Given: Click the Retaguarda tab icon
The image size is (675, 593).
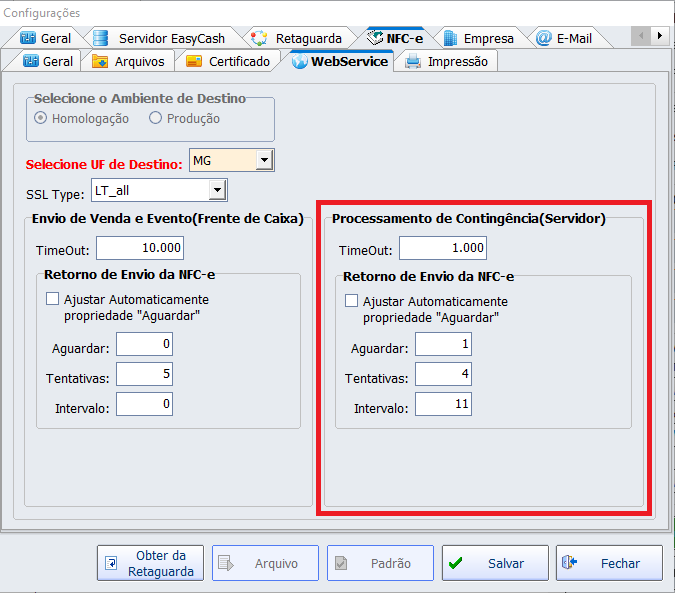Looking at the screenshot, I should pyautogui.click(x=259, y=38).
